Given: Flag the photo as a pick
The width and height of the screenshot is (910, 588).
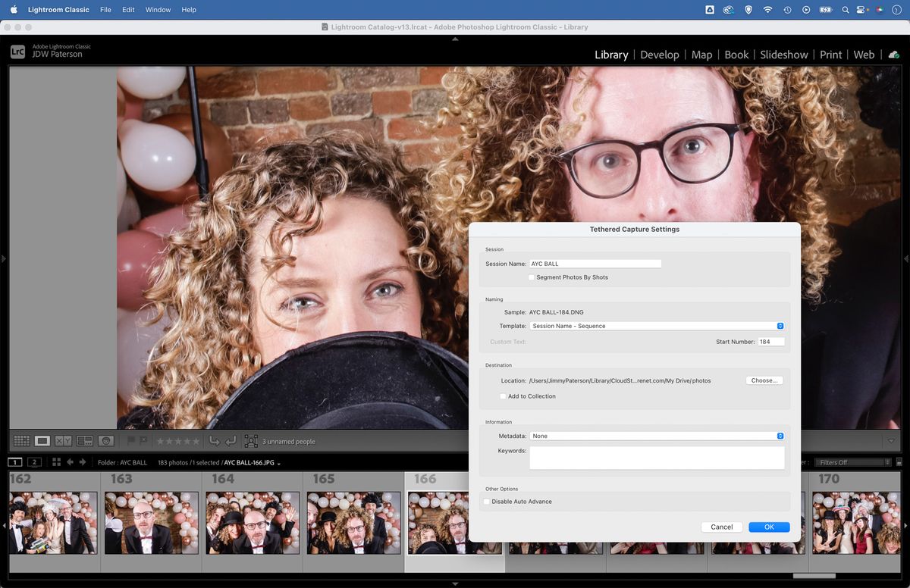Looking at the screenshot, I should pyautogui.click(x=130, y=440).
